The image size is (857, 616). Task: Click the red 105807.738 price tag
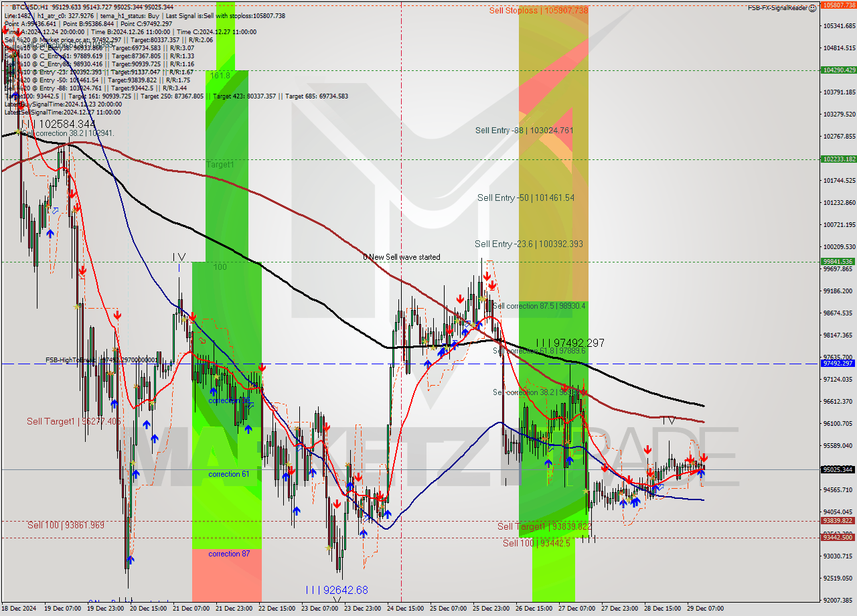pyautogui.click(x=838, y=5)
